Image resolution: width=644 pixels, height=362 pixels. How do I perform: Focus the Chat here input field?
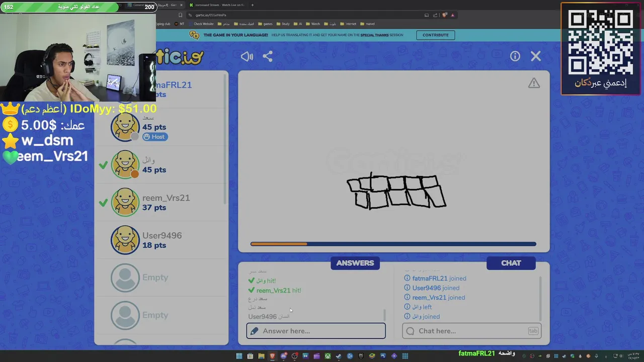click(472, 331)
